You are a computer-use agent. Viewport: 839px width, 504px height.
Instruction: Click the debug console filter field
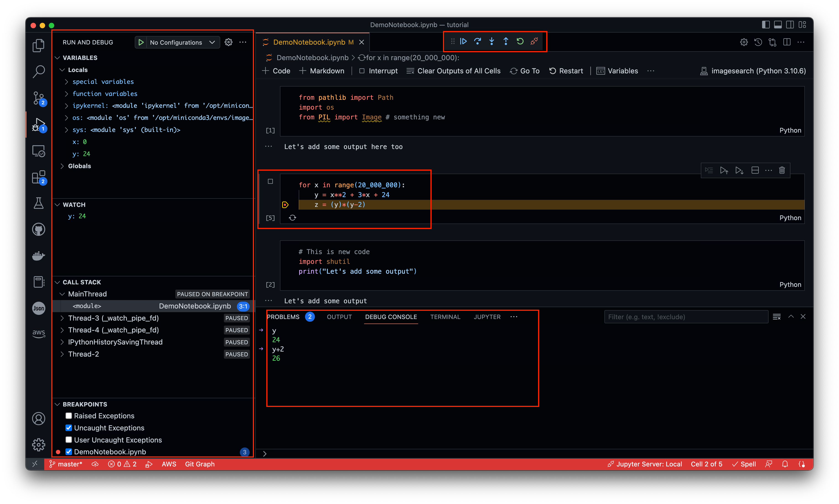[x=686, y=317]
